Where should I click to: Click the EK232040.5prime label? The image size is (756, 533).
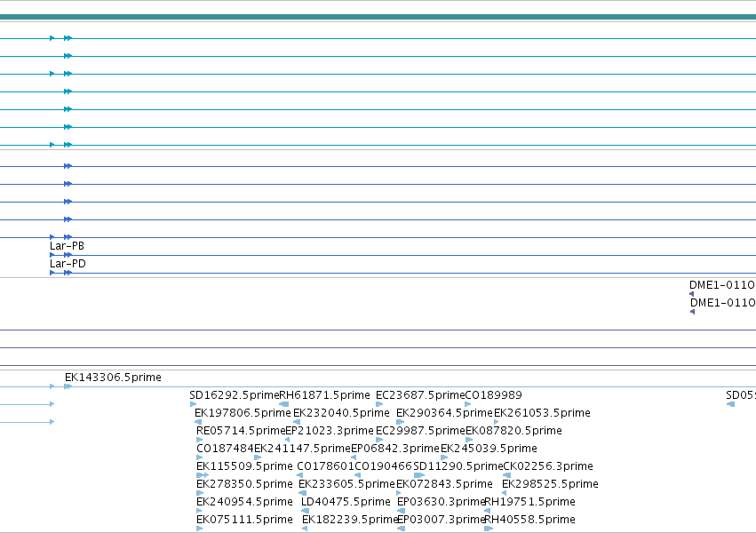pos(341,413)
